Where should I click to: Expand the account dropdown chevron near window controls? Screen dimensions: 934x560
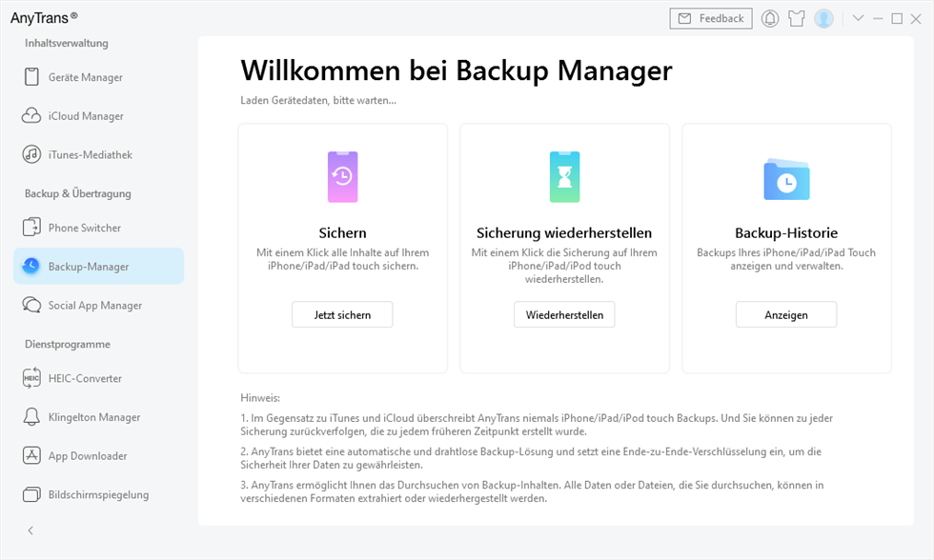856,18
